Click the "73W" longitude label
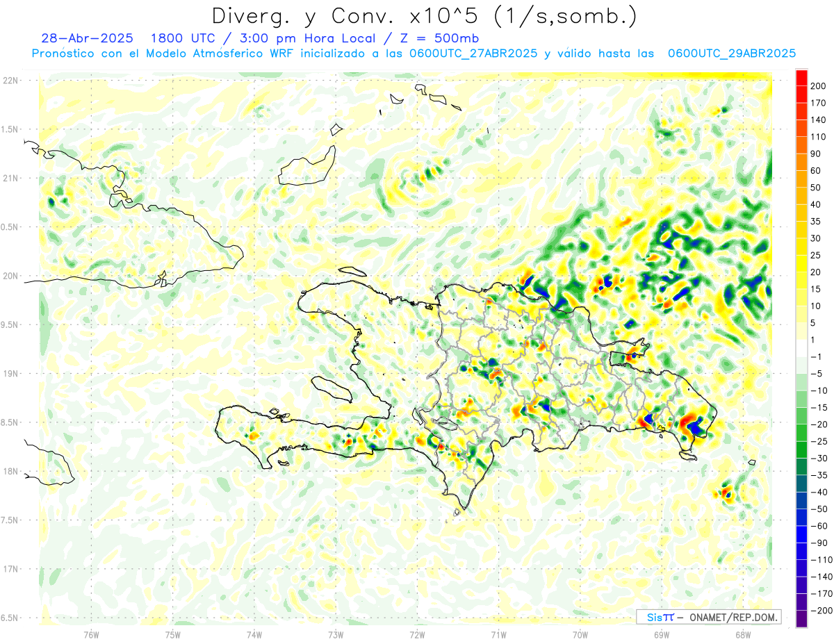 coord(336,634)
